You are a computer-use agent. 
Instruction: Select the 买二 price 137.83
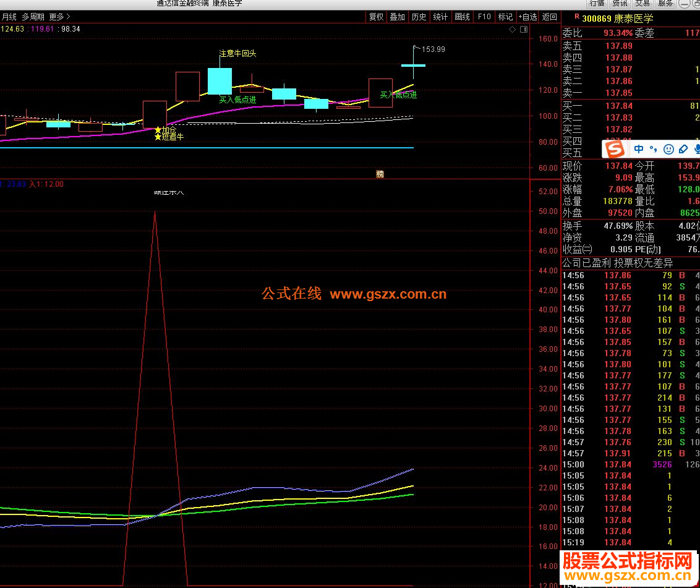619,117
